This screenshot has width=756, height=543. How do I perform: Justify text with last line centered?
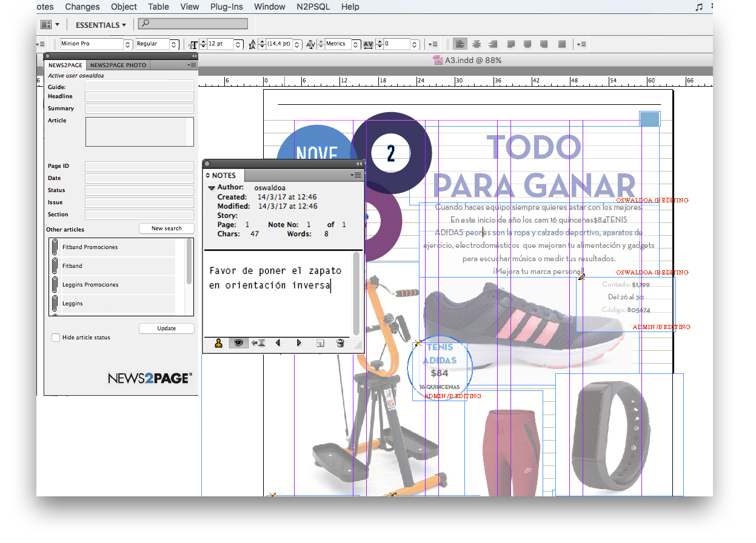tap(528, 44)
